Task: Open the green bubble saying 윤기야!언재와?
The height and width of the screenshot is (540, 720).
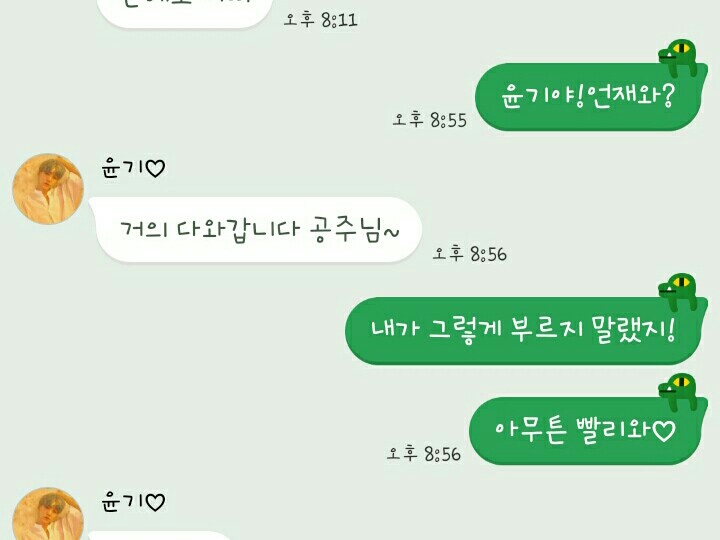Action: coord(591,97)
